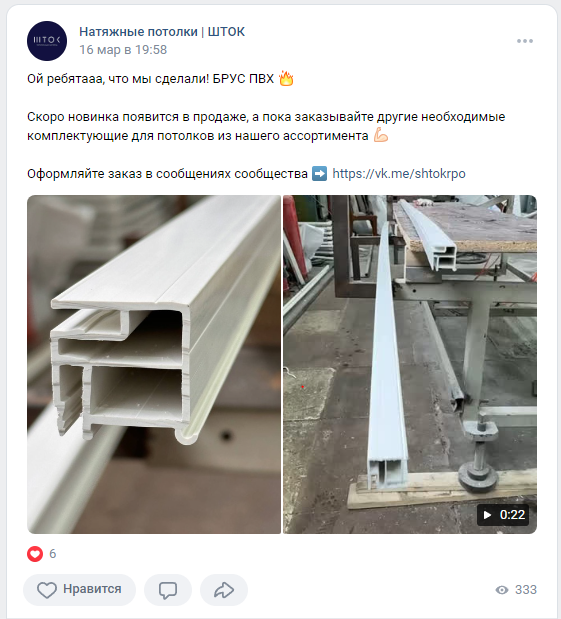
Task: Follow the https://vk.me/shtokrpo link
Action: pyautogui.click(x=399, y=173)
